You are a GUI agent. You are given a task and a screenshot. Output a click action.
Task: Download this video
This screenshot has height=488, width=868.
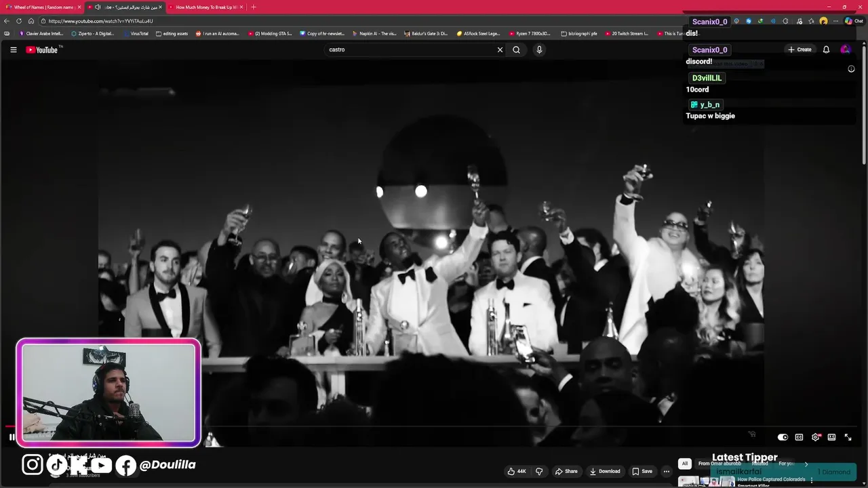coord(605,471)
